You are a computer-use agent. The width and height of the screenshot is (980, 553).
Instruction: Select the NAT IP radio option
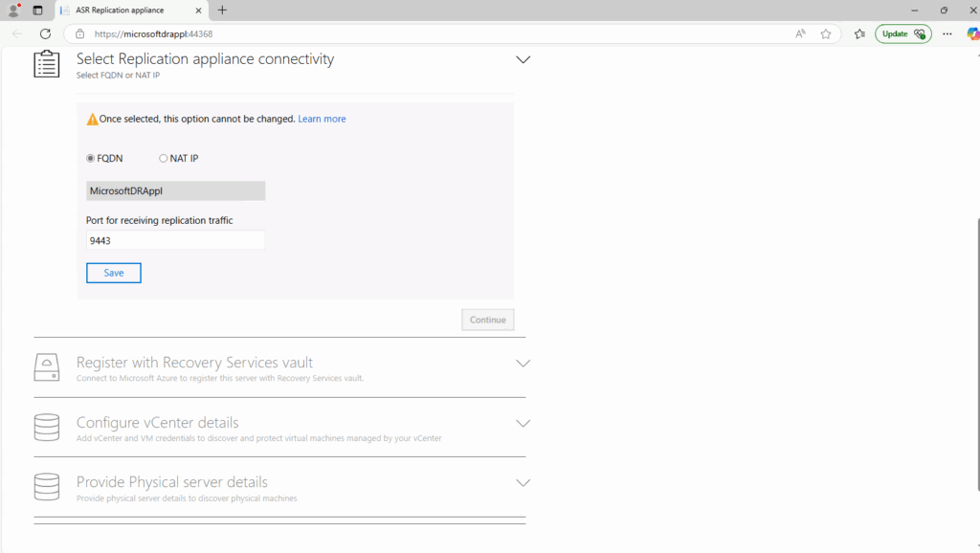coord(163,159)
